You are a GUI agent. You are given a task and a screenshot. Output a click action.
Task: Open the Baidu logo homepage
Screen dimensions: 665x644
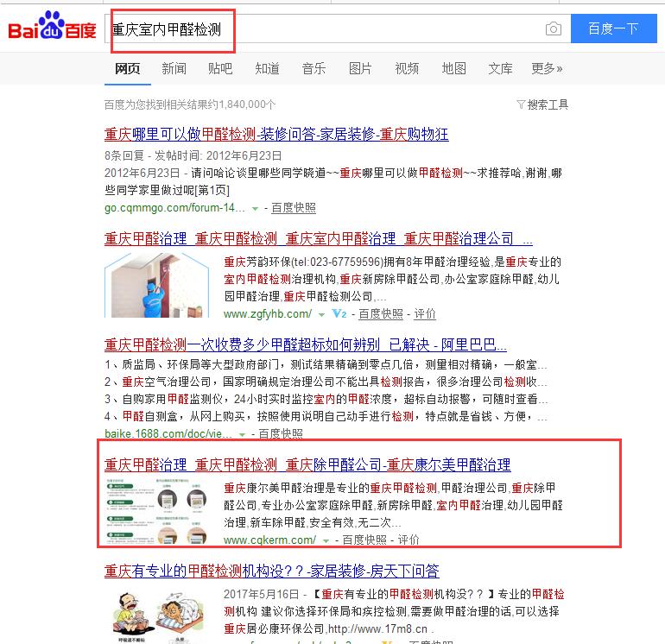52,26
